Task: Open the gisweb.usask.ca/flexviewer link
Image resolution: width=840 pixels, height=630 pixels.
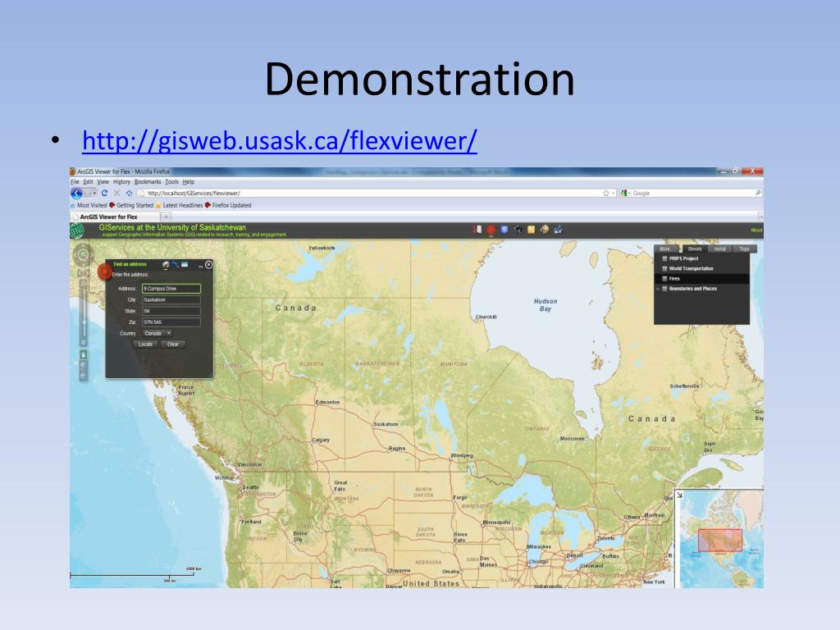Action: pos(279,140)
